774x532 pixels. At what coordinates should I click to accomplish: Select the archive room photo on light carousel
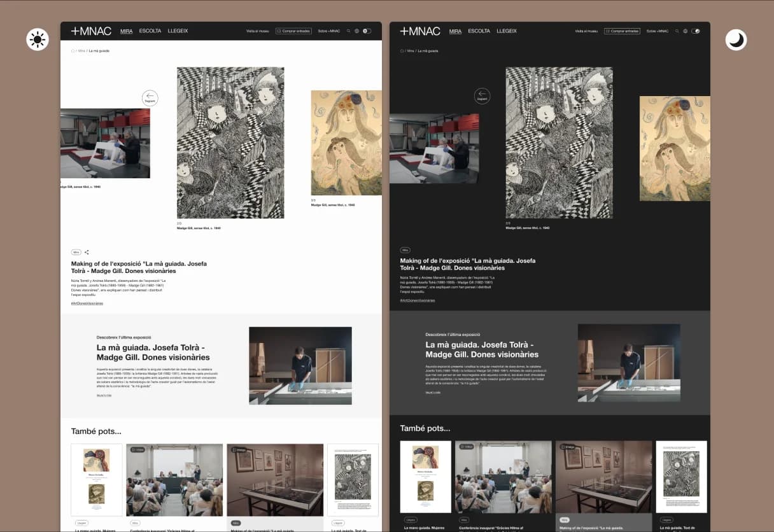pyautogui.click(x=105, y=143)
